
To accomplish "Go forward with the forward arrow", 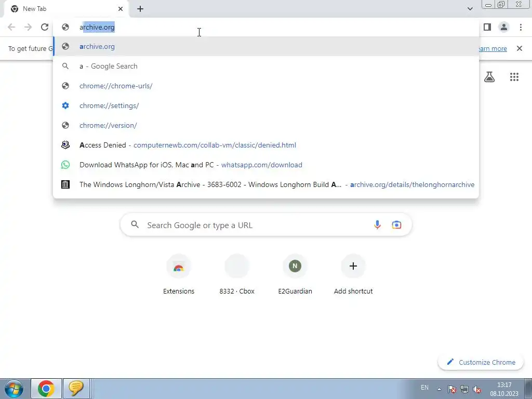I will (28, 27).
